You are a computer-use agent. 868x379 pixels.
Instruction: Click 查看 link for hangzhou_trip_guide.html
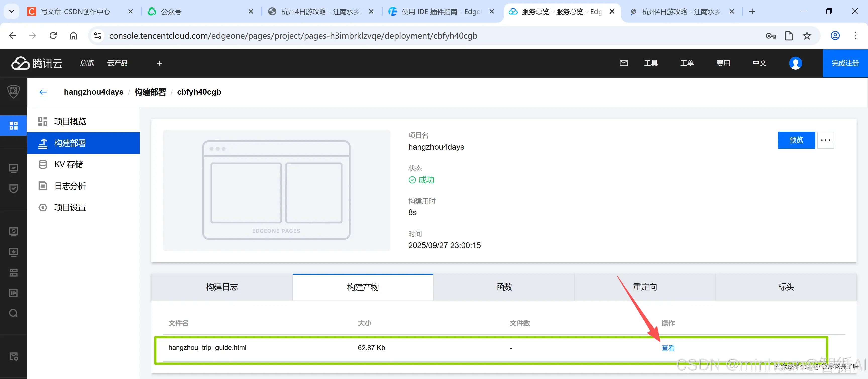point(668,348)
